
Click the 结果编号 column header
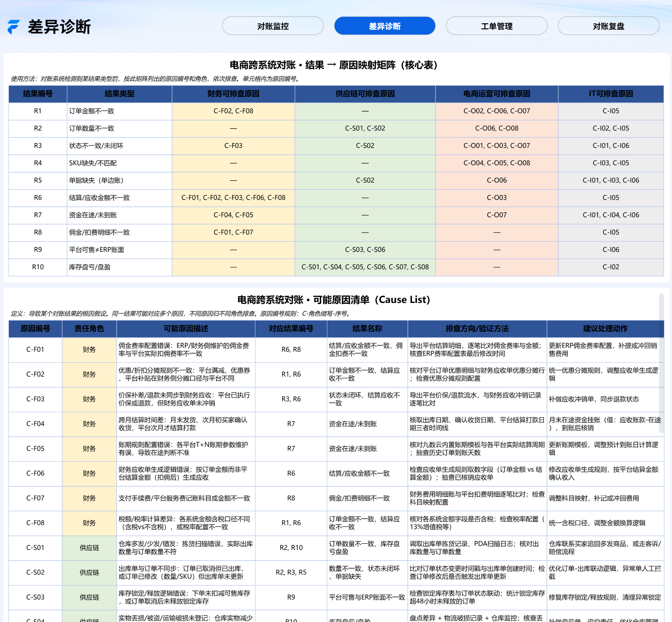click(x=38, y=94)
